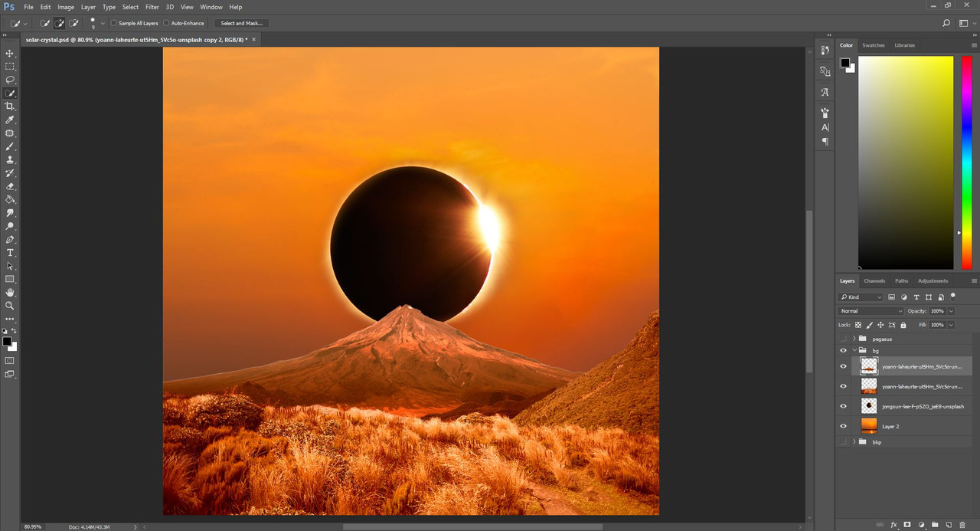The height and width of the screenshot is (531, 980).
Task: Enable Sample All Layers checkbox
Action: point(114,23)
